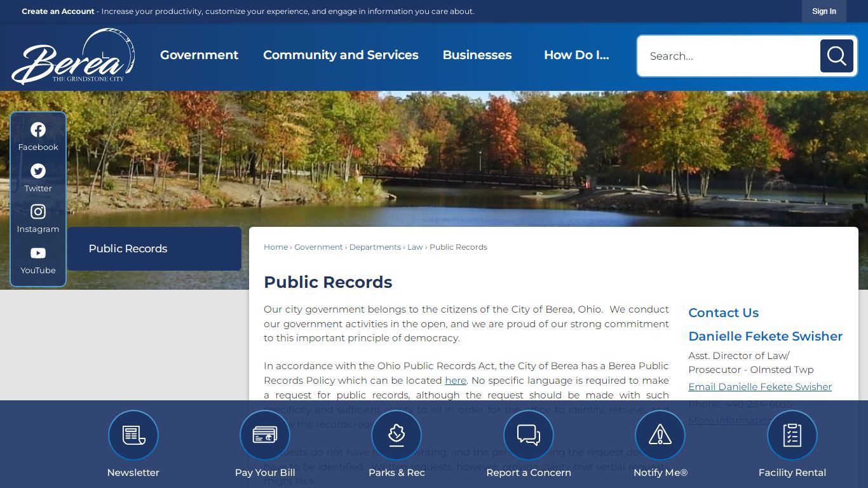Open the Facility Rental checklist icon

point(792,435)
